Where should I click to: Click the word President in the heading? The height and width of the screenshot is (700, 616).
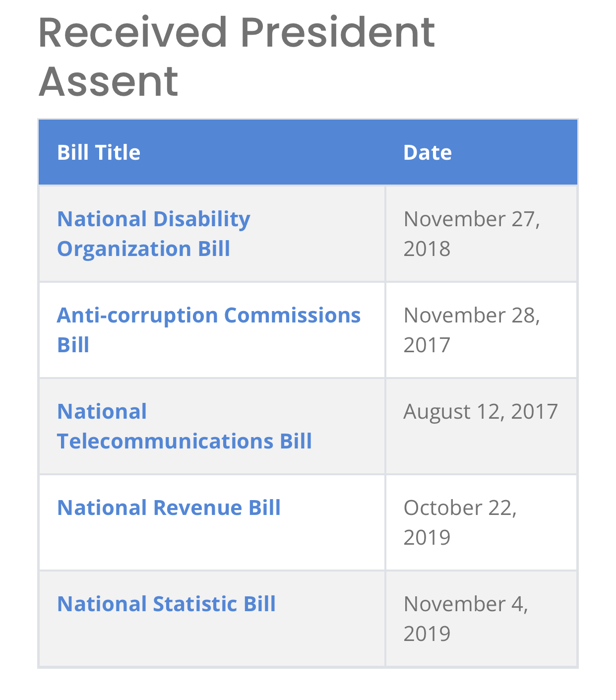[x=337, y=33]
